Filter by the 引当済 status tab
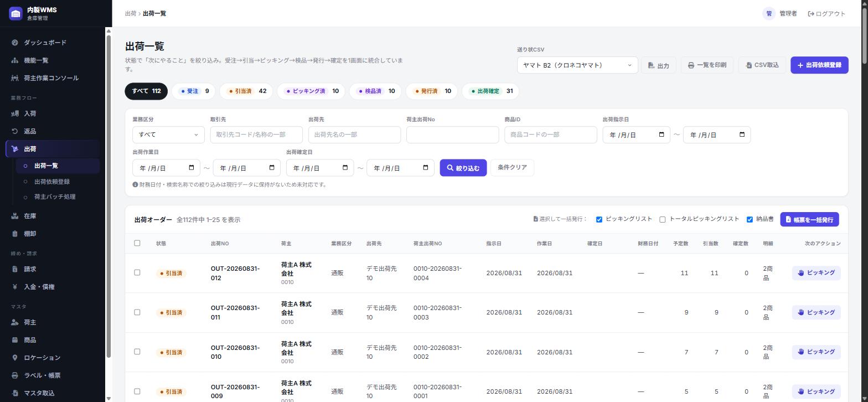This screenshot has width=868, height=402. (246, 91)
